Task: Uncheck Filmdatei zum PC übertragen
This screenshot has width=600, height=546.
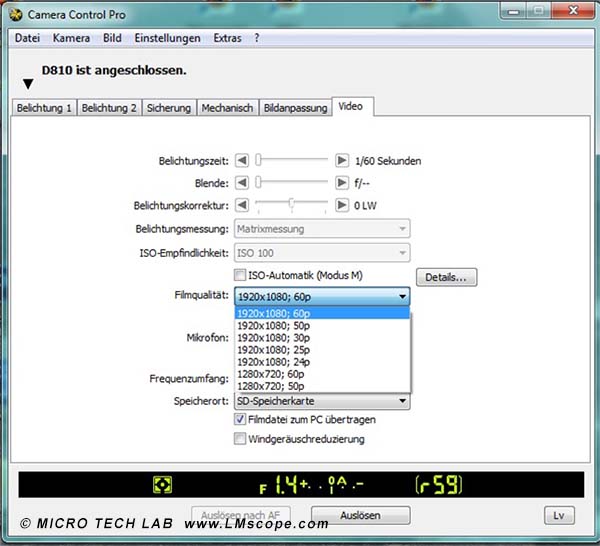Action: (x=240, y=419)
